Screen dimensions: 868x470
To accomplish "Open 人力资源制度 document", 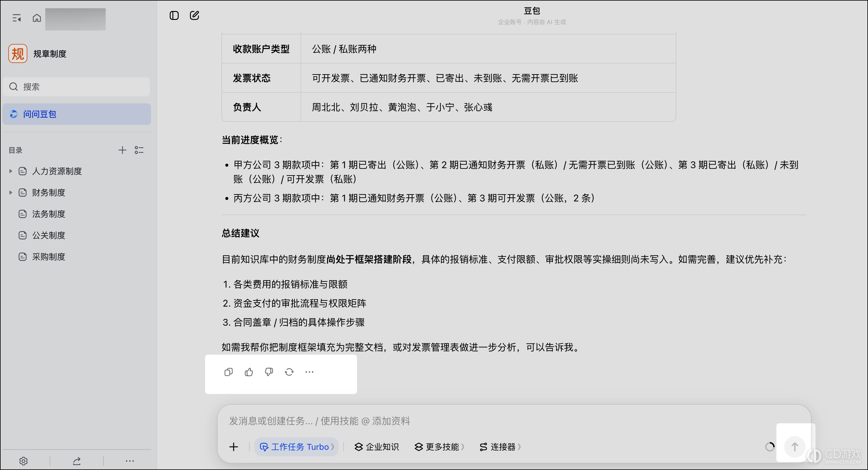I will click(56, 171).
